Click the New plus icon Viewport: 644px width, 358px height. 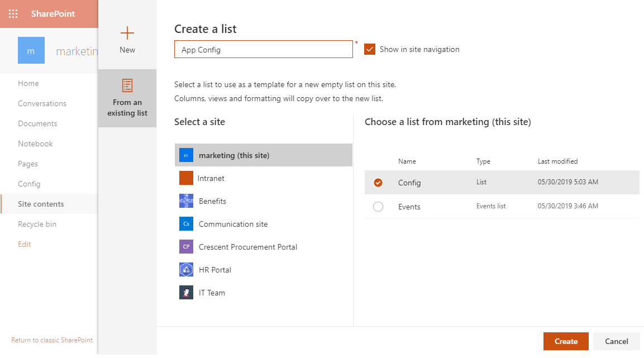click(127, 32)
